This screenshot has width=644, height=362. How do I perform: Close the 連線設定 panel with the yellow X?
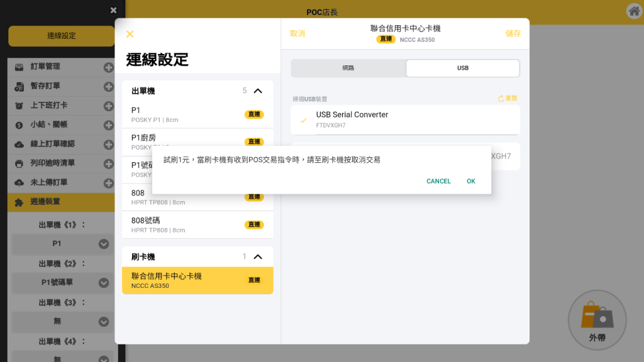[130, 34]
